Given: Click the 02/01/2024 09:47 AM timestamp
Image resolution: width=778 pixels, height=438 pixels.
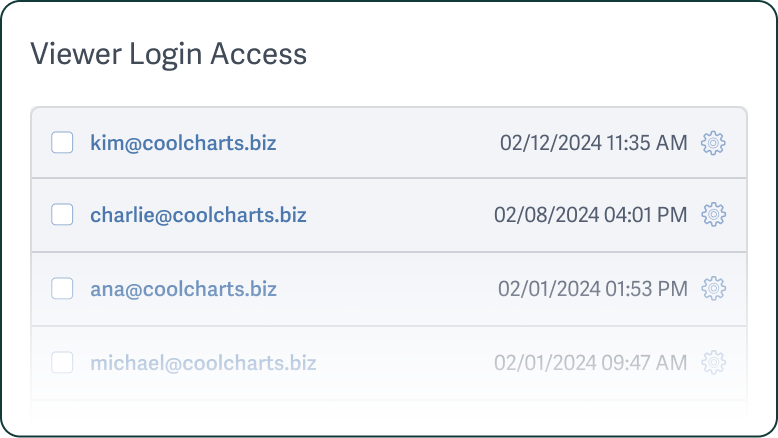Looking at the screenshot, I should 590,362.
